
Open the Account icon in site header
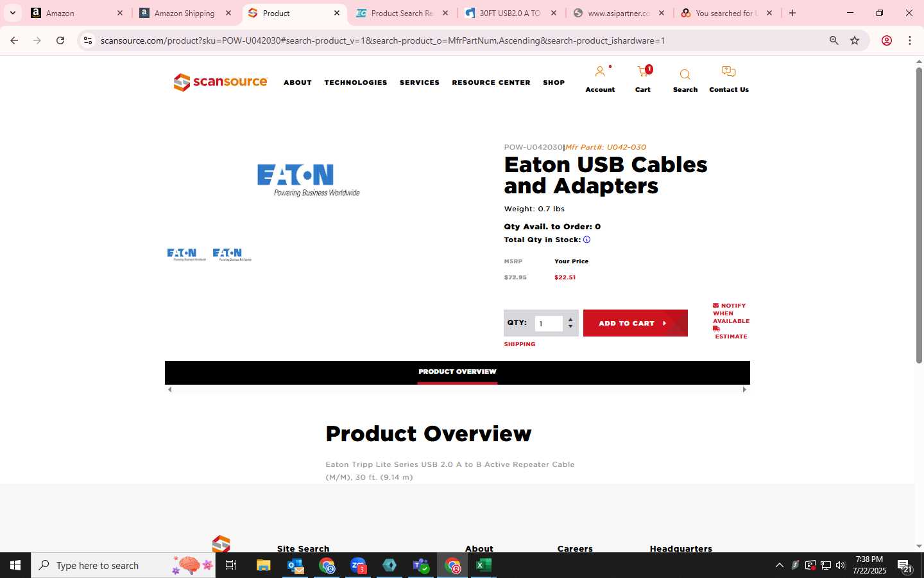pos(600,72)
